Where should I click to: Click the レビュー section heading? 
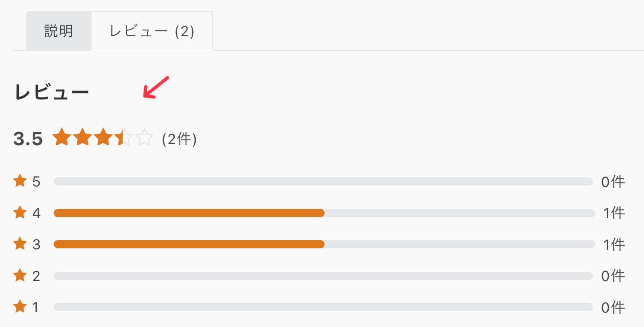click(52, 93)
